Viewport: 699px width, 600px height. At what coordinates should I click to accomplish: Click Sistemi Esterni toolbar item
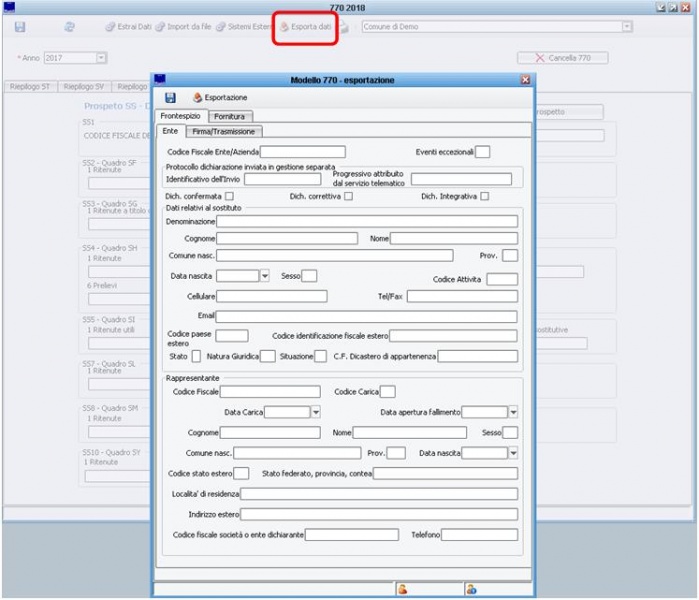click(x=243, y=27)
